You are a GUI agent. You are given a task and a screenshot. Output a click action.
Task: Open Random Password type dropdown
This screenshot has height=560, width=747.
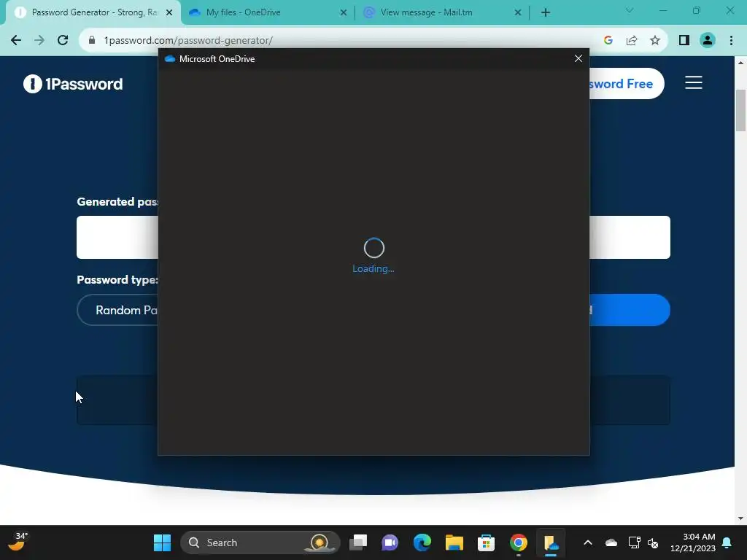(117, 310)
